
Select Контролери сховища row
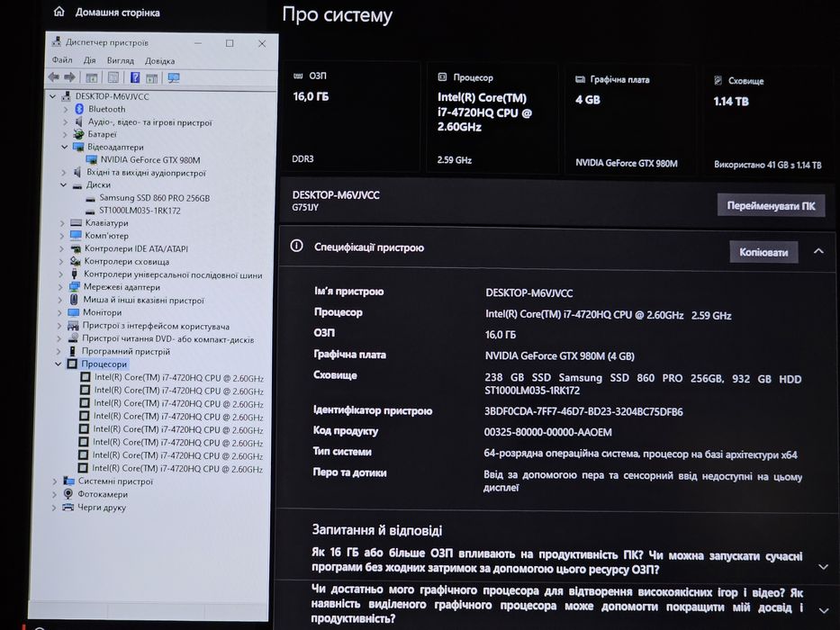click(x=126, y=261)
